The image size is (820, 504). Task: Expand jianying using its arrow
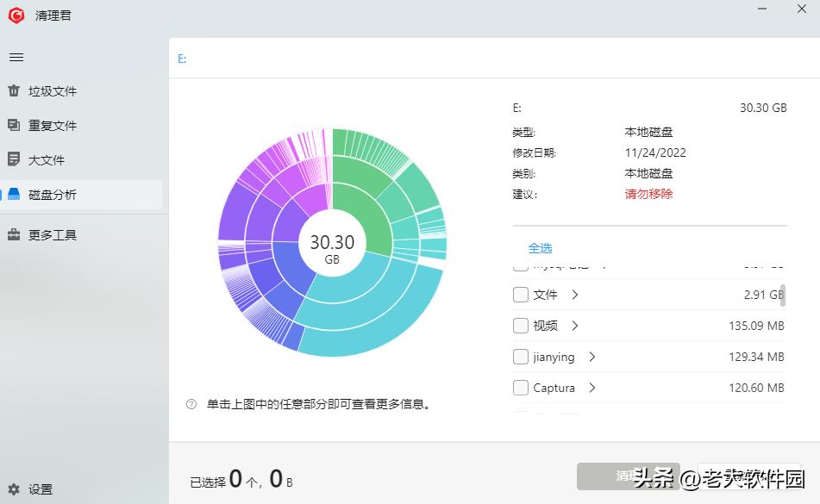(x=591, y=357)
